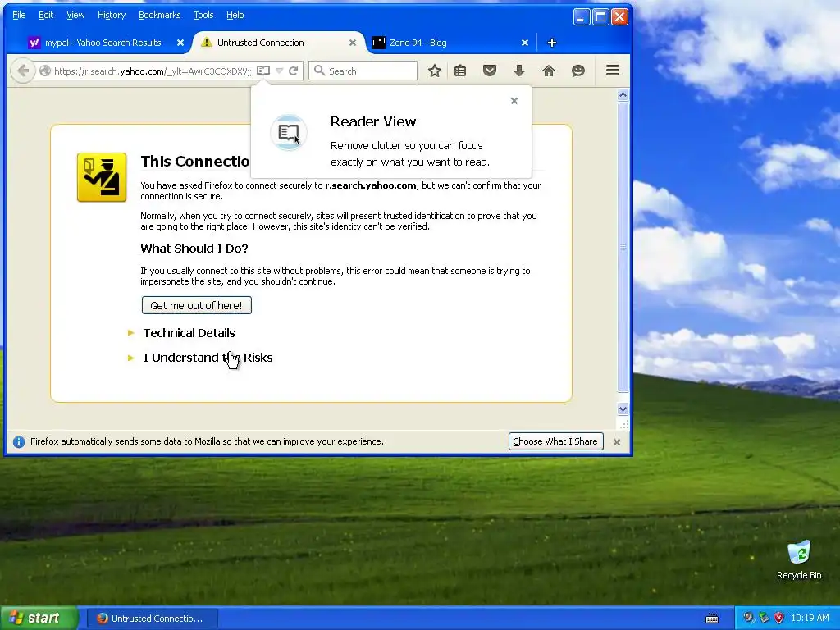
Task: Close the Zone 94 - Blog tab
Action: (525, 43)
